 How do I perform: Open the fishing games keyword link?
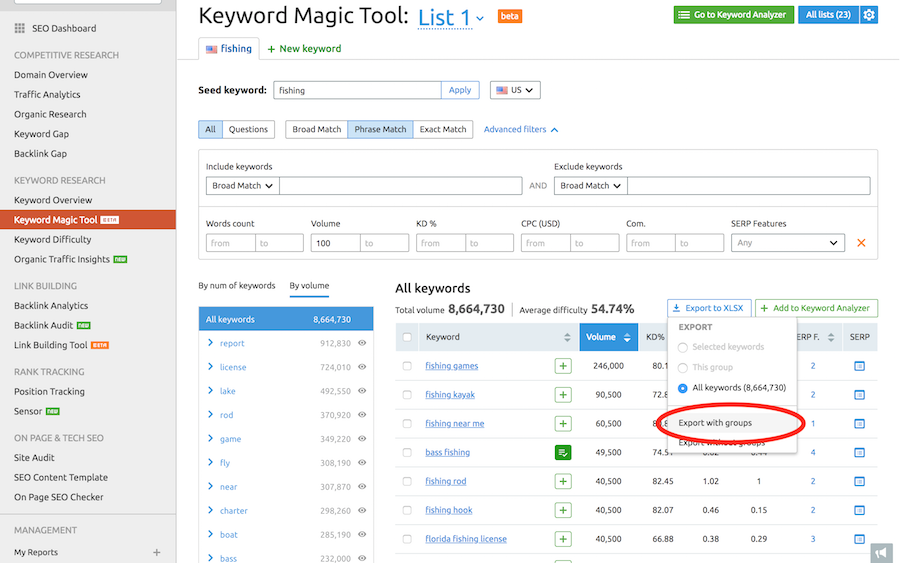pyautogui.click(x=452, y=366)
